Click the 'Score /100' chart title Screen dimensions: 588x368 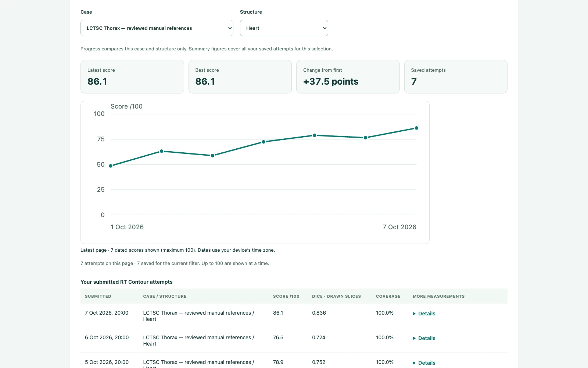pos(126,106)
